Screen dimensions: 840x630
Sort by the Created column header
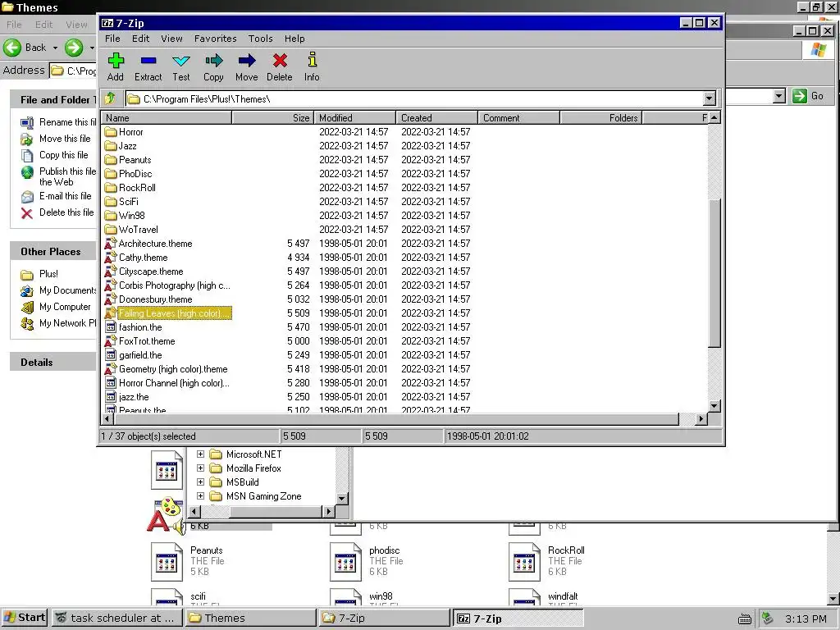point(436,118)
